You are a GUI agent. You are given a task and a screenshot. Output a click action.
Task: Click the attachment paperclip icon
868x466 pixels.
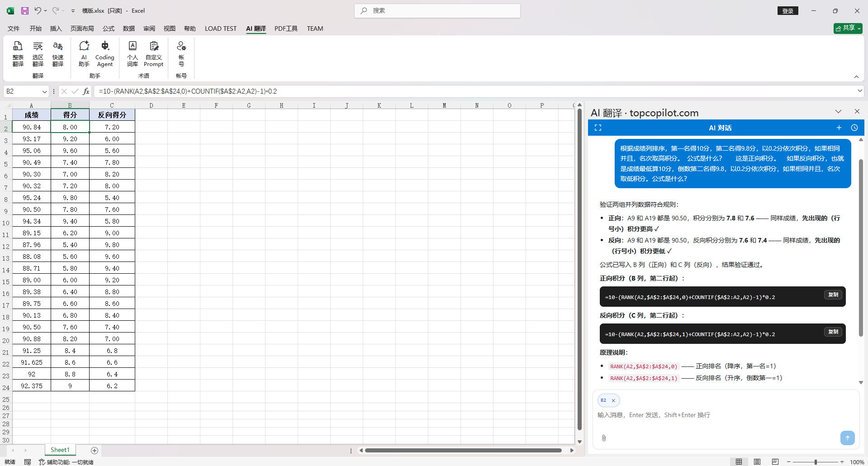point(604,438)
